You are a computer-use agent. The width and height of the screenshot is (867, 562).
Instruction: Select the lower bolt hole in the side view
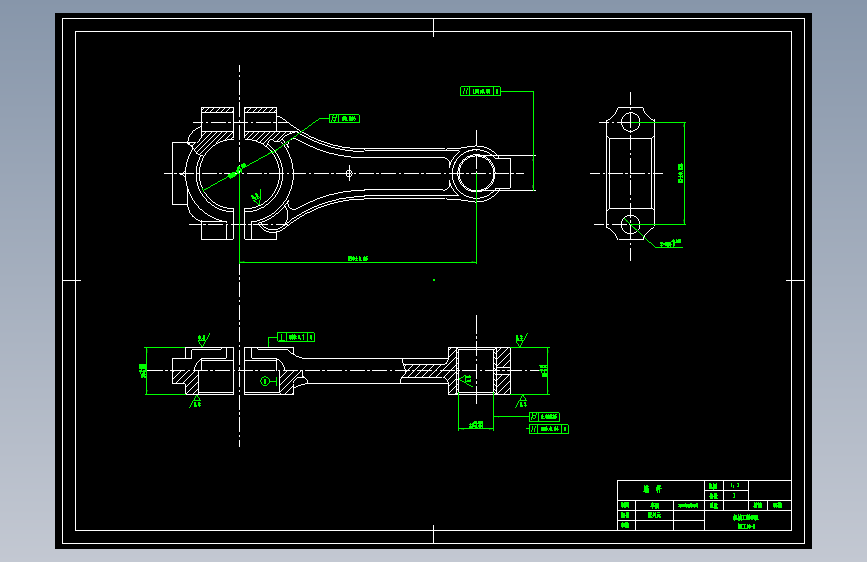pos(630,225)
